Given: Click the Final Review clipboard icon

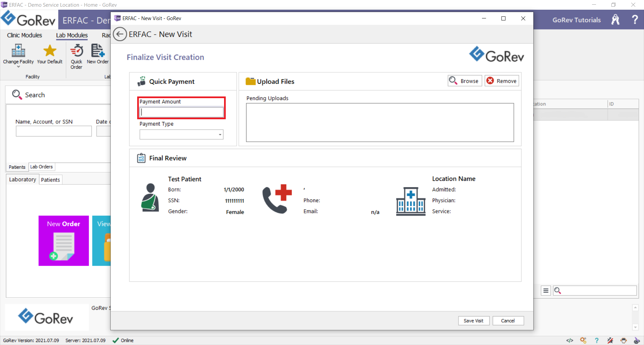Looking at the screenshot, I should click(x=141, y=158).
